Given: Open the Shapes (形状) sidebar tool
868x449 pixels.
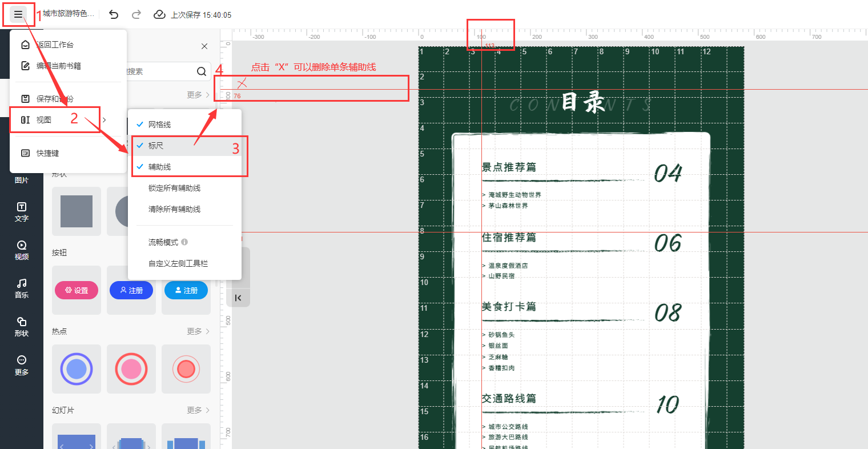Looking at the screenshot, I should point(22,326).
